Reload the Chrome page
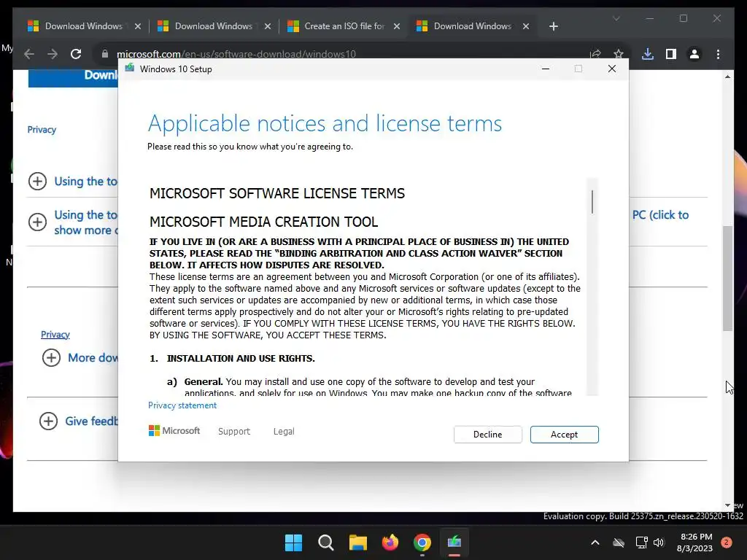Image resolution: width=747 pixels, height=560 pixels. [76, 54]
